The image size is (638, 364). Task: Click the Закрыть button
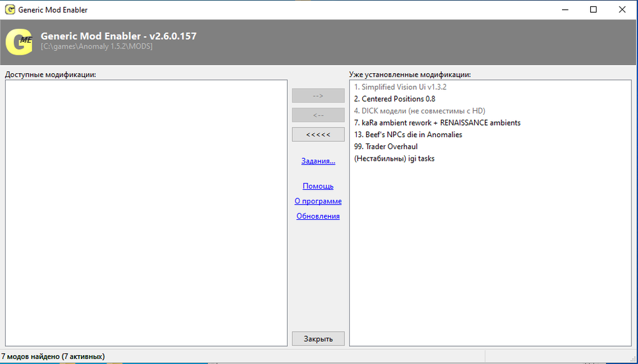(318, 339)
